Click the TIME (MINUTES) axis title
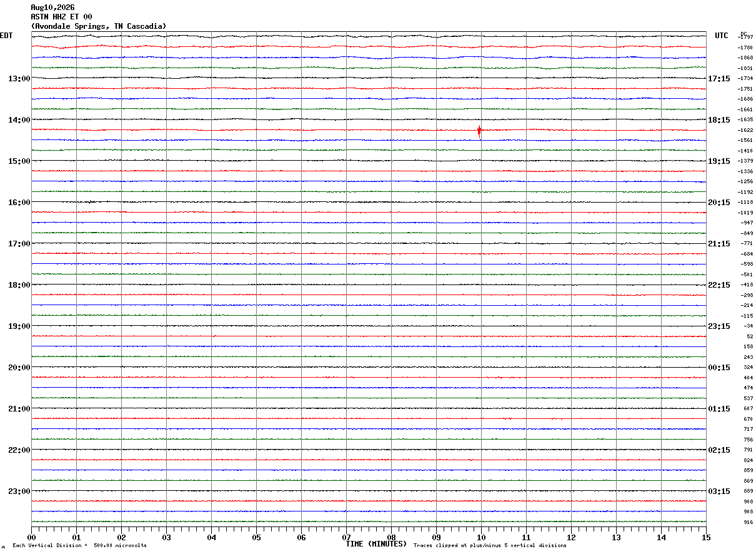The image size is (756, 554). pos(376,544)
